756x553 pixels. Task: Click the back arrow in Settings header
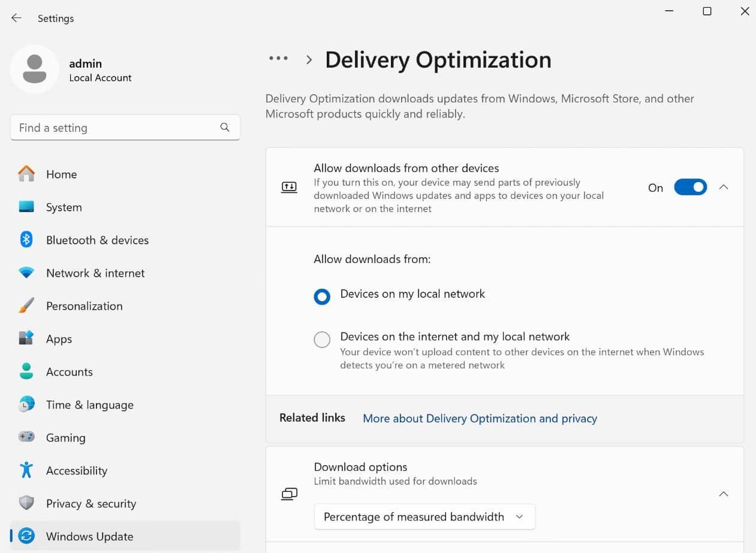point(16,18)
